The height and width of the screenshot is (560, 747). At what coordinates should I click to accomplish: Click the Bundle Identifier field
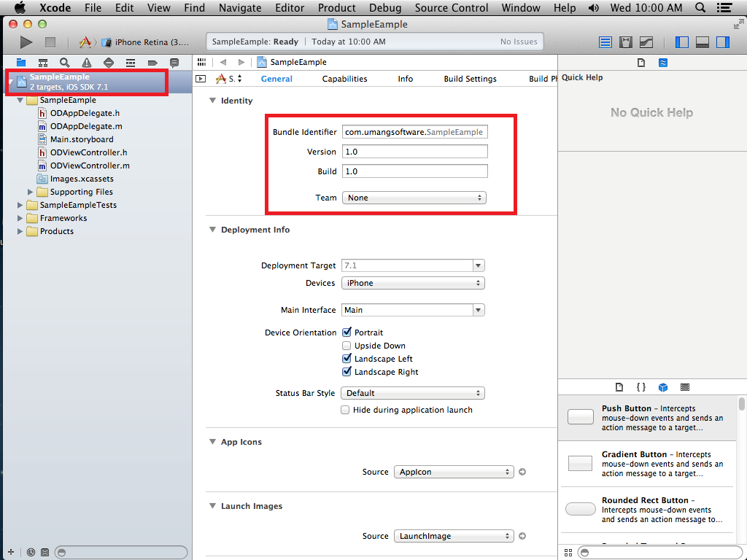(414, 132)
